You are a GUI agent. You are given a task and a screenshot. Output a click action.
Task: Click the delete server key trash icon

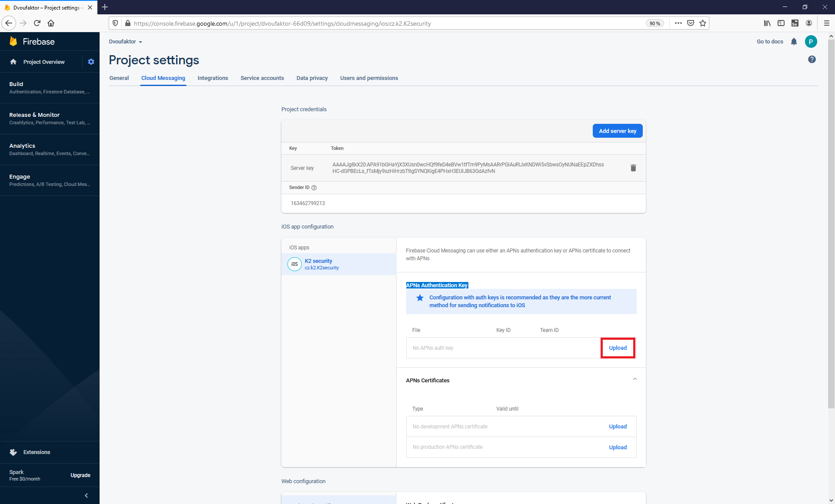633,168
